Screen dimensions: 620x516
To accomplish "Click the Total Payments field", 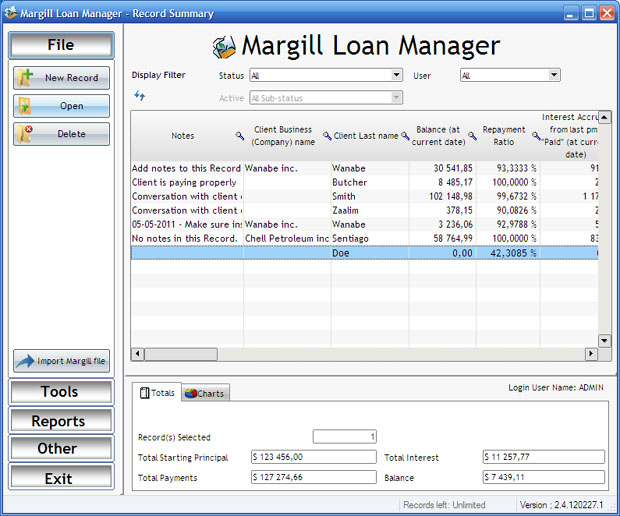I will [x=314, y=477].
